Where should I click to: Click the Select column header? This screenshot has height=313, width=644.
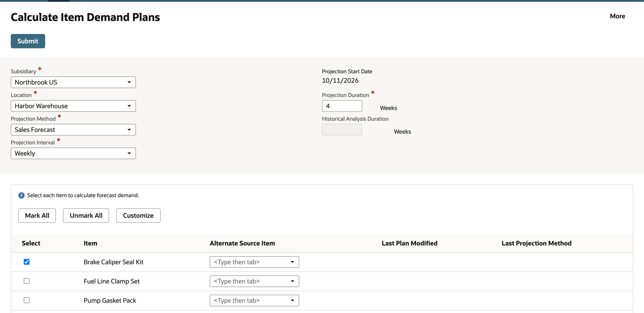click(x=31, y=243)
